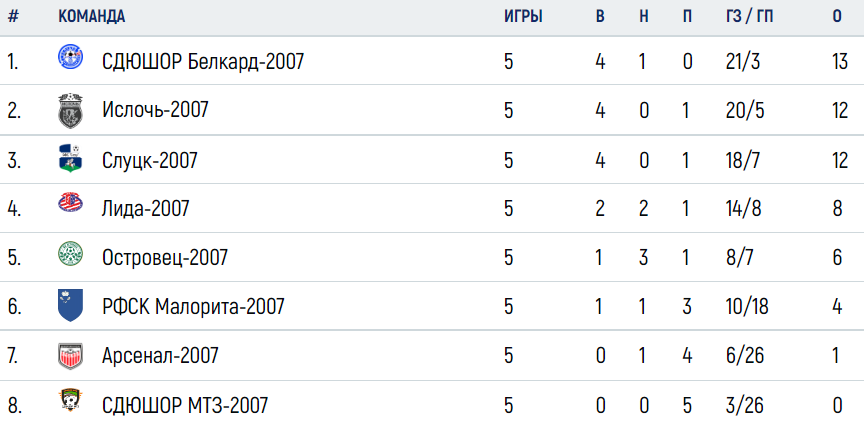Click the СДЮШОР МТЗ-2007 orange logo
Screen dimensions: 864x424
71,400
